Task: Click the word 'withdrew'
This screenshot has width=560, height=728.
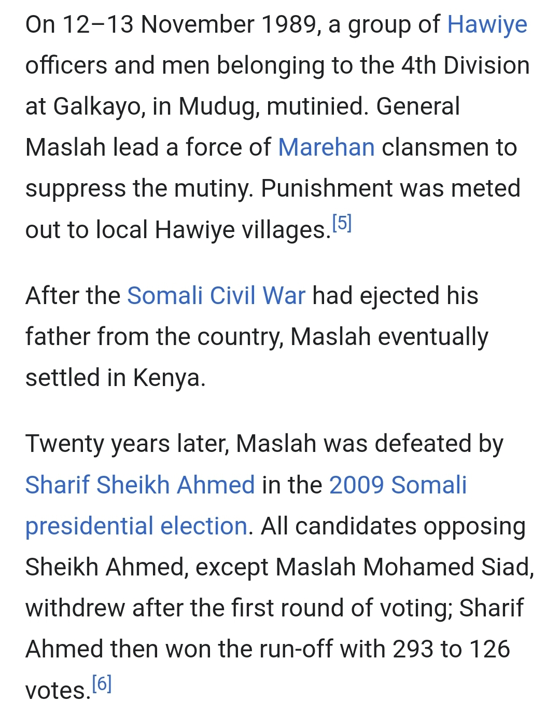Action: coord(75,608)
